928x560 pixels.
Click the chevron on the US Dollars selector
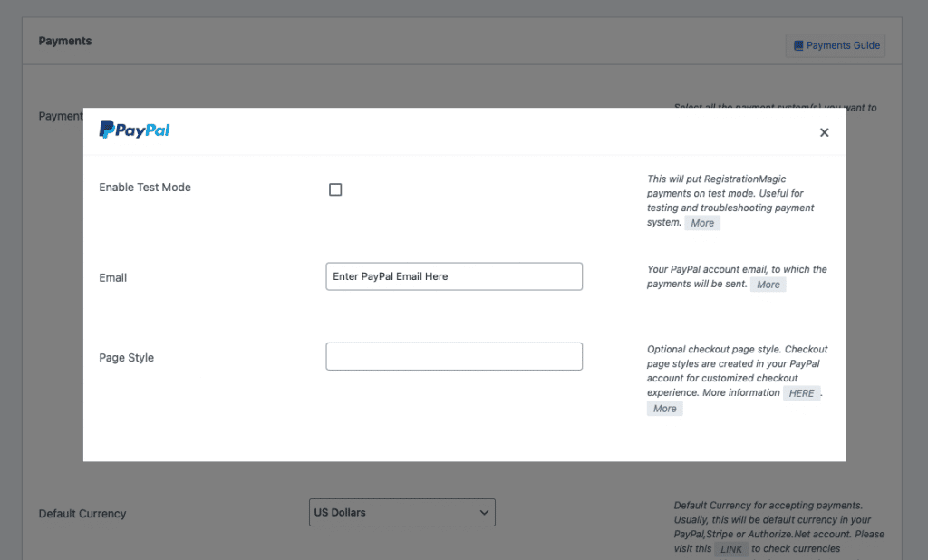click(484, 512)
